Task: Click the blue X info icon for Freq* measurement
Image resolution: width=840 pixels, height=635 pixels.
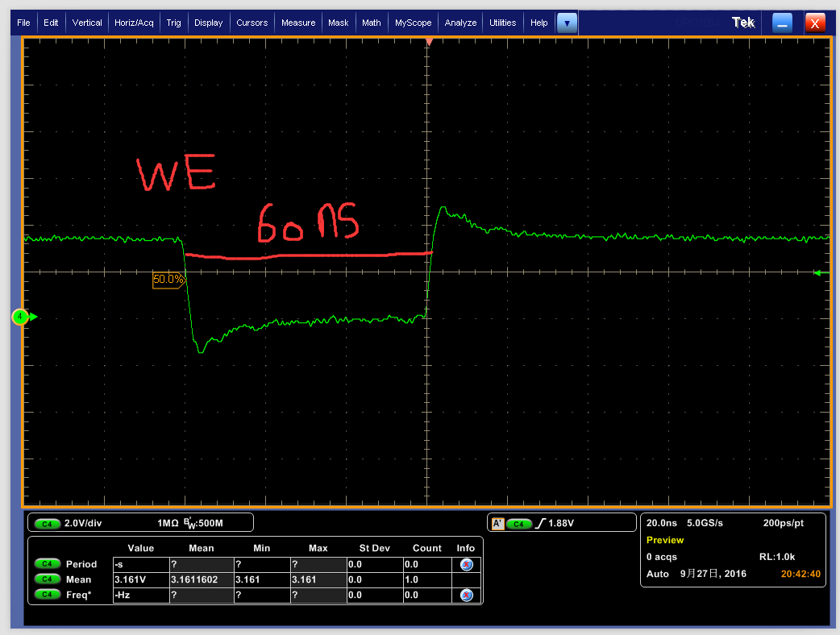Action: 465,595
